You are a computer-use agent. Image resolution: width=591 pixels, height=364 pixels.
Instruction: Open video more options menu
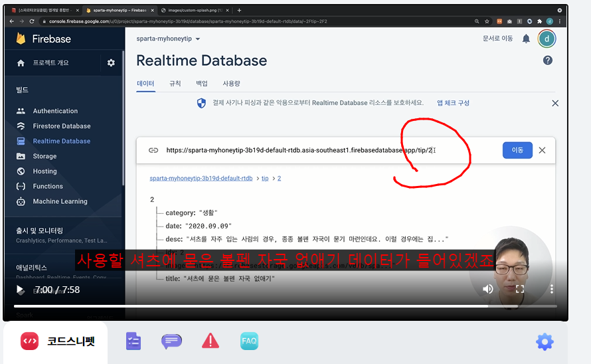551,289
